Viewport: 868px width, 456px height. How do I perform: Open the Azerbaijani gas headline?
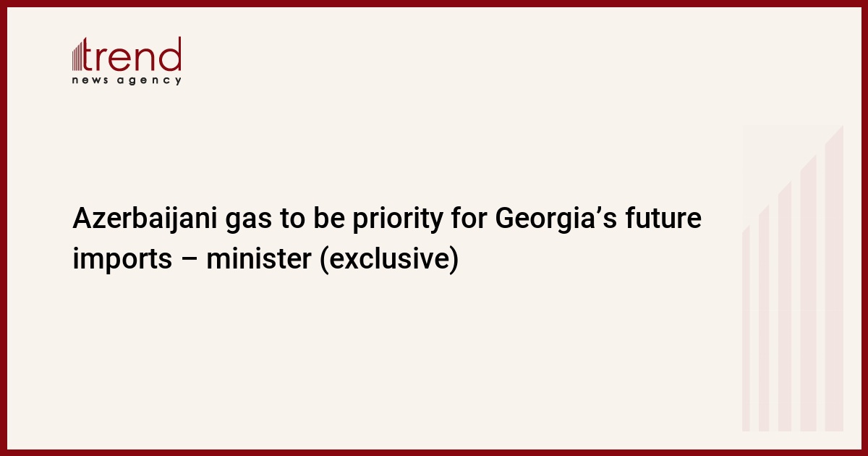pyautogui.click(x=387, y=239)
